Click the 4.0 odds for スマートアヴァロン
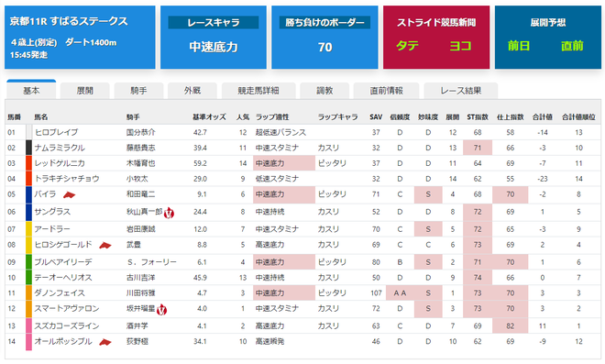 point(203,308)
